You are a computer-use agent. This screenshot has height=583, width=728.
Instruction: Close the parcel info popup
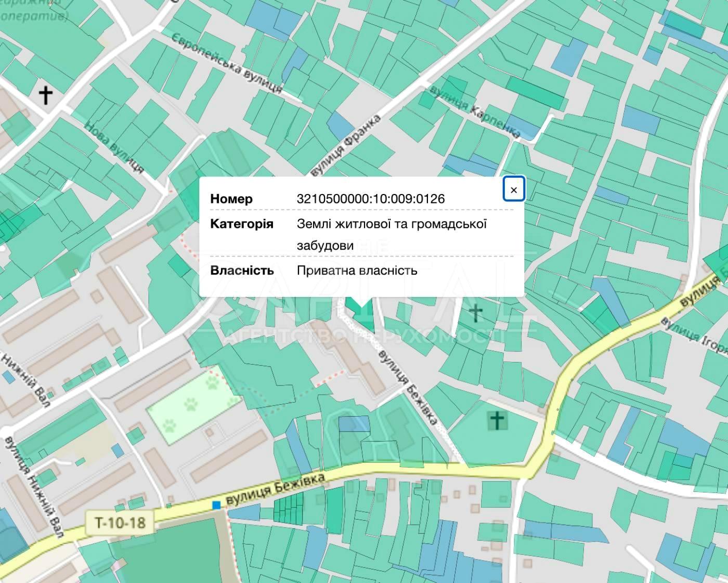pos(513,190)
